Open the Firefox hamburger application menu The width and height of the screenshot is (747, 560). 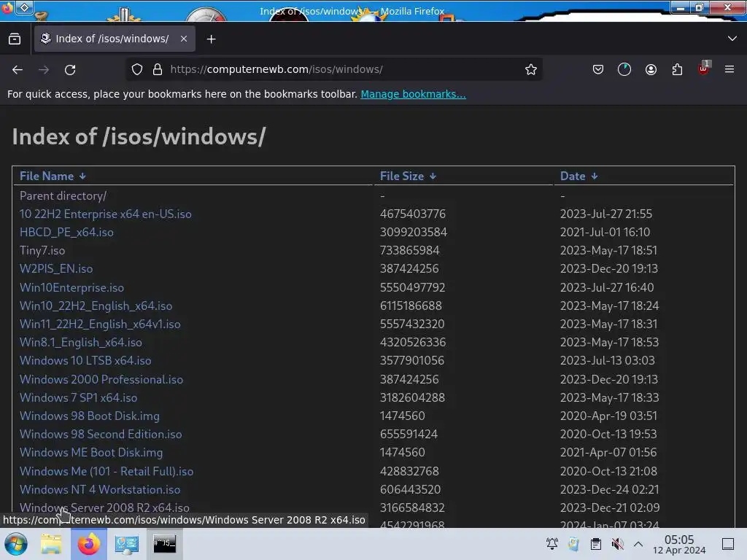coord(729,69)
